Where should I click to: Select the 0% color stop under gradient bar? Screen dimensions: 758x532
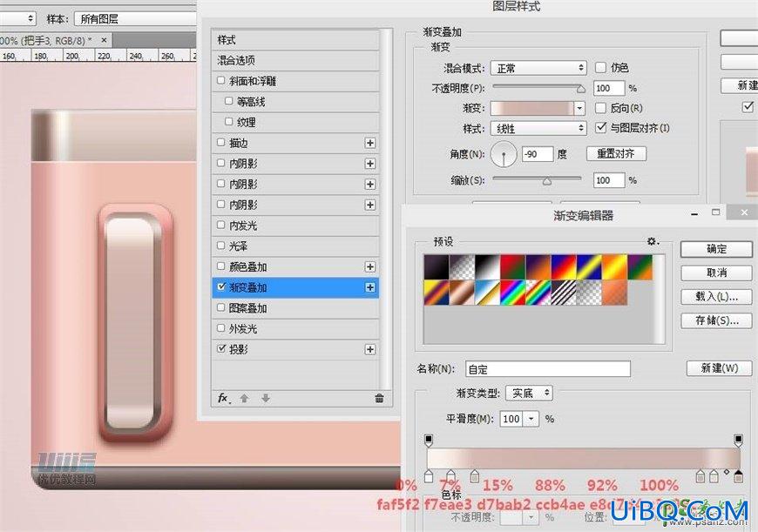point(429,476)
